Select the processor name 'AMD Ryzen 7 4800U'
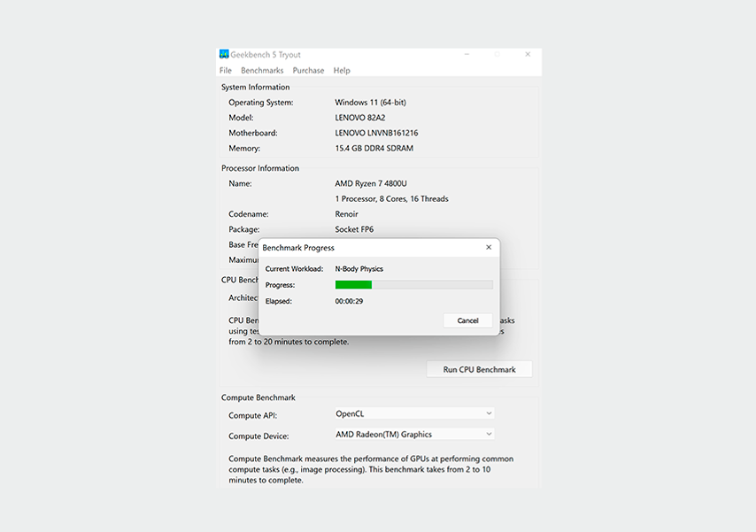 click(x=371, y=184)
